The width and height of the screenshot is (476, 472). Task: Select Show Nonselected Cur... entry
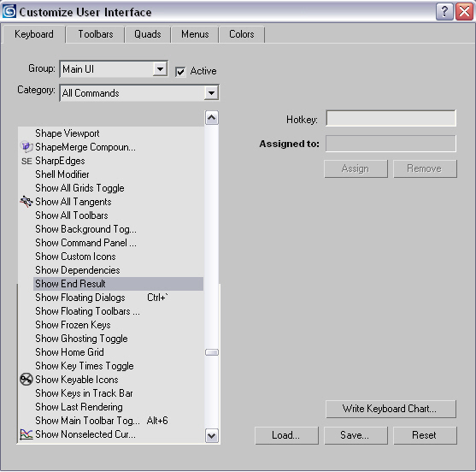coord(85,434)
